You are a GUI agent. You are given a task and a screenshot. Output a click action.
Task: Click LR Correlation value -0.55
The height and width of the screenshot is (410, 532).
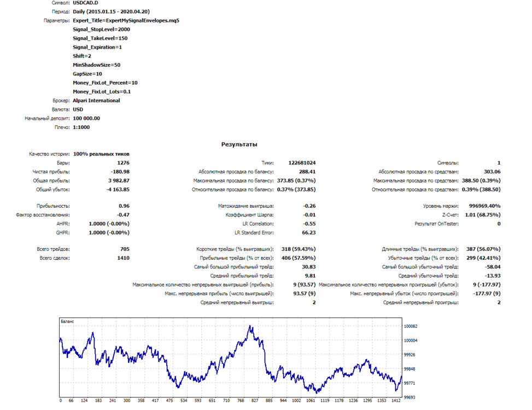pyautogui.click(x=309, y=224)
